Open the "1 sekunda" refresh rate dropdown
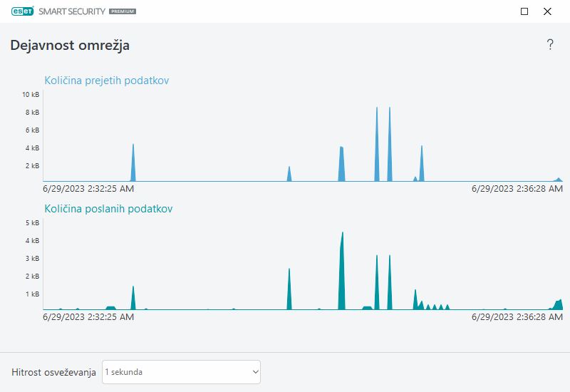 pyautogui.click(x=181, y=372)
